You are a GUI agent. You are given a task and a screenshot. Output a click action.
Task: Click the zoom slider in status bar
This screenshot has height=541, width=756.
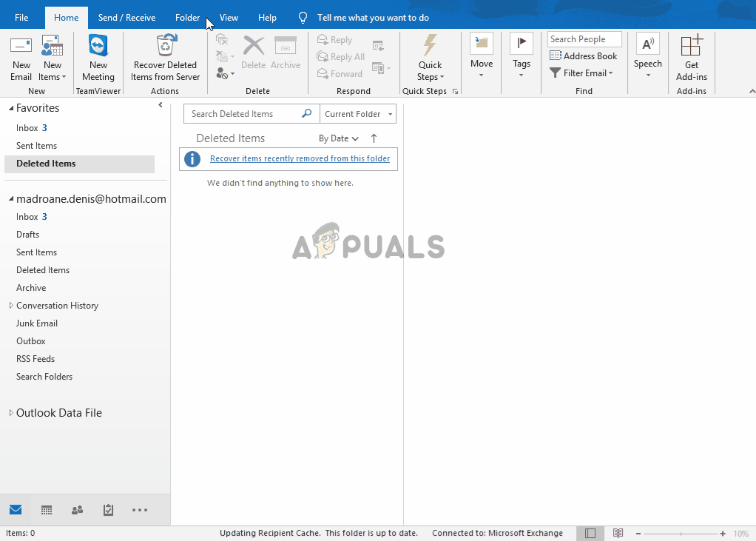coord(678,534)
